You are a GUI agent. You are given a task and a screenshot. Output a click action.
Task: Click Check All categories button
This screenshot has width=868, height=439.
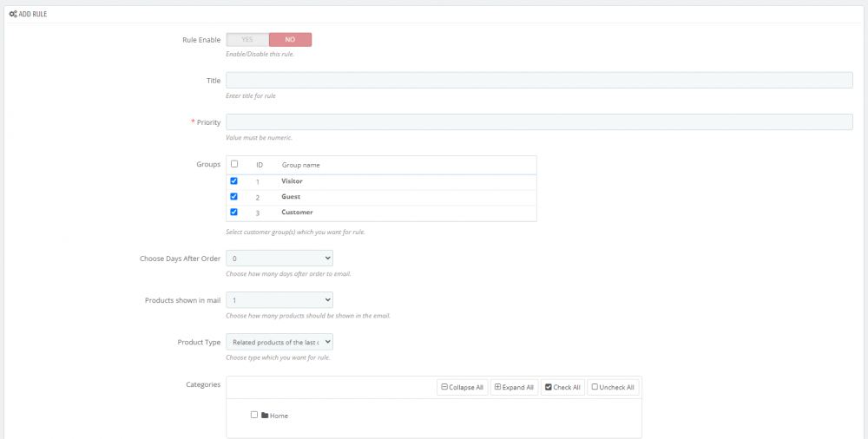pyautogui.click(x=562, y=387)
